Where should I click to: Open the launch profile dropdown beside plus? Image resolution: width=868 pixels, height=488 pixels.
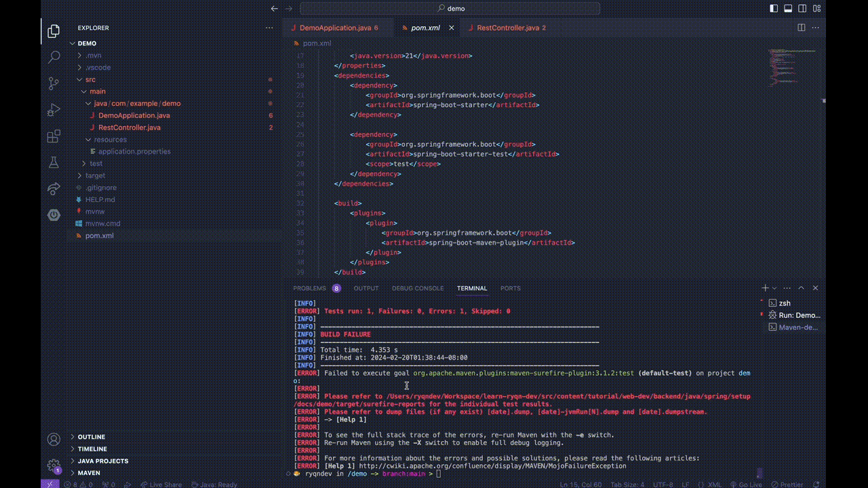(773, 288)
